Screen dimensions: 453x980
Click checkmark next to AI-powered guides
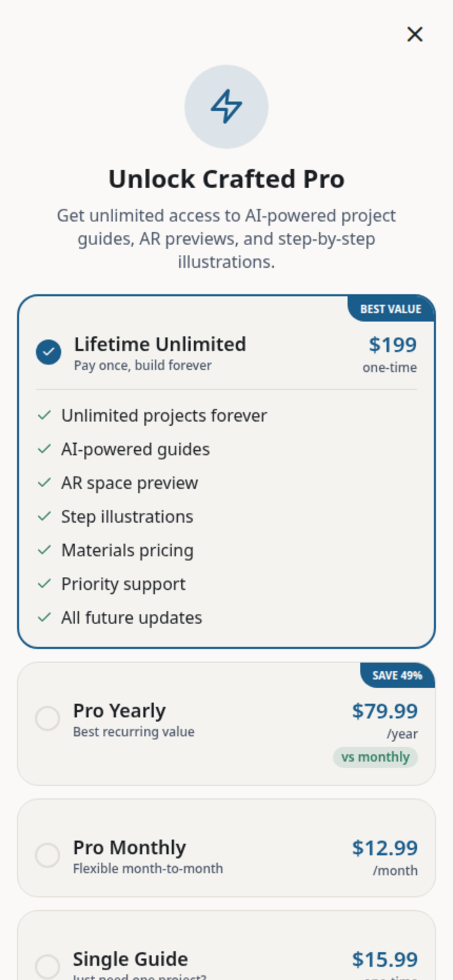[x=44, y=449]
